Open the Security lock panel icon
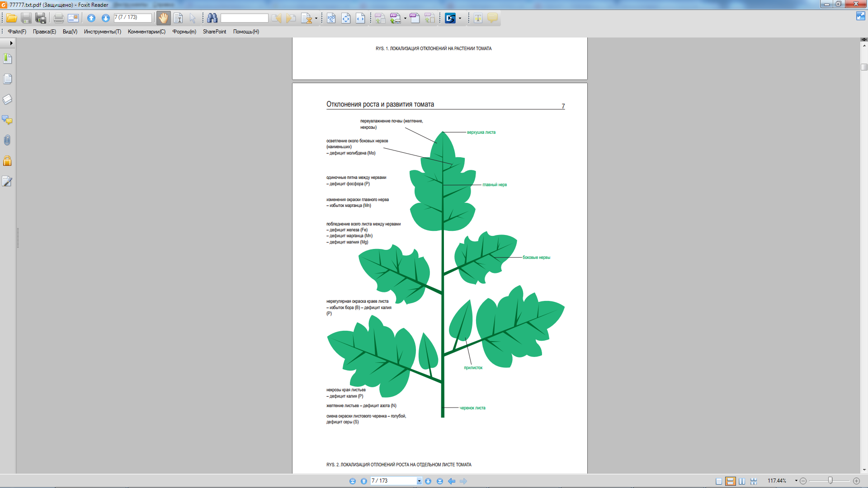Viewport: 868px width, 488px height. [7, 161]
